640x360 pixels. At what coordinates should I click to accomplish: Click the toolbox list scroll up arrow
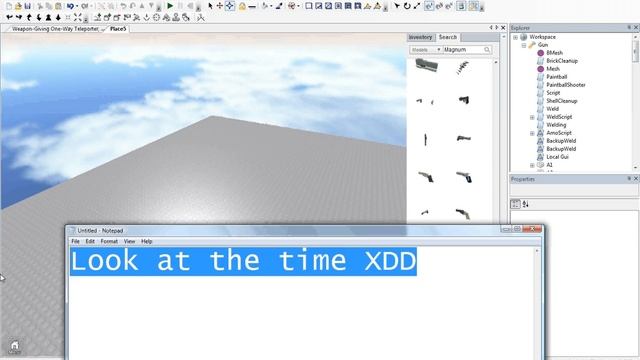pos(496,62)
